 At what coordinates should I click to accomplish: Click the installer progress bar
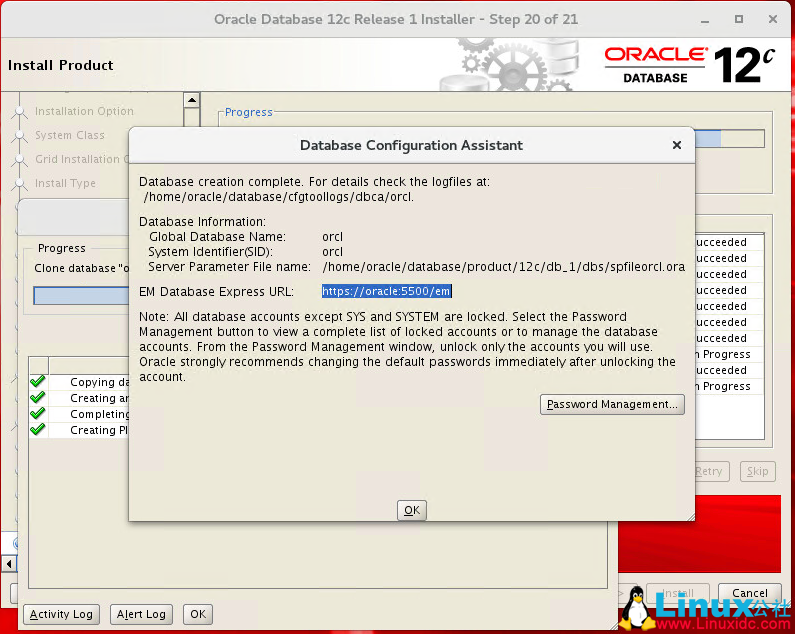click(729, 138)
